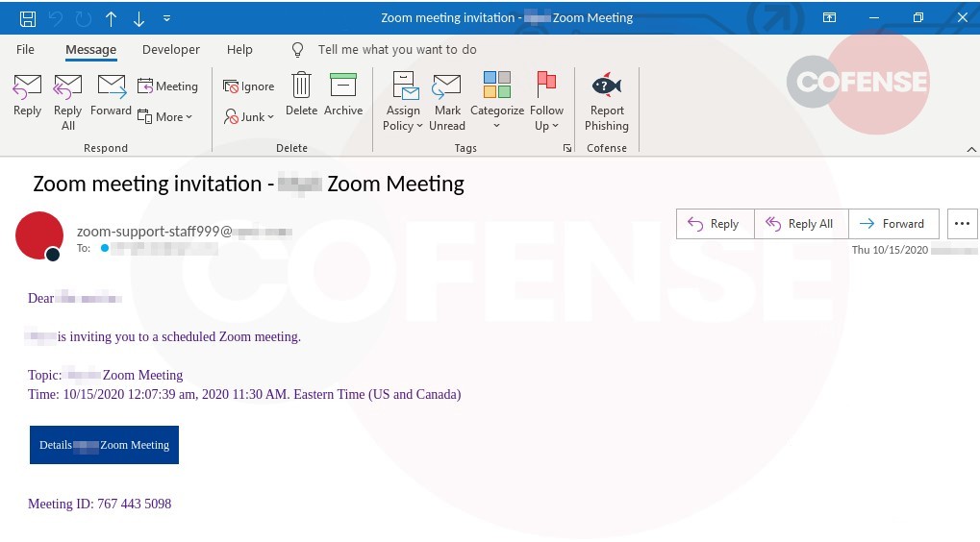Expand the More respond options dropdown
Viewport: 980px width, 542px height.
click(164, 117)
